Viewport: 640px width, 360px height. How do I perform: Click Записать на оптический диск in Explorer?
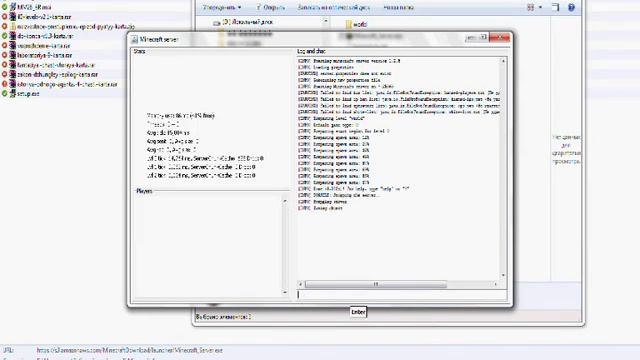334,7
